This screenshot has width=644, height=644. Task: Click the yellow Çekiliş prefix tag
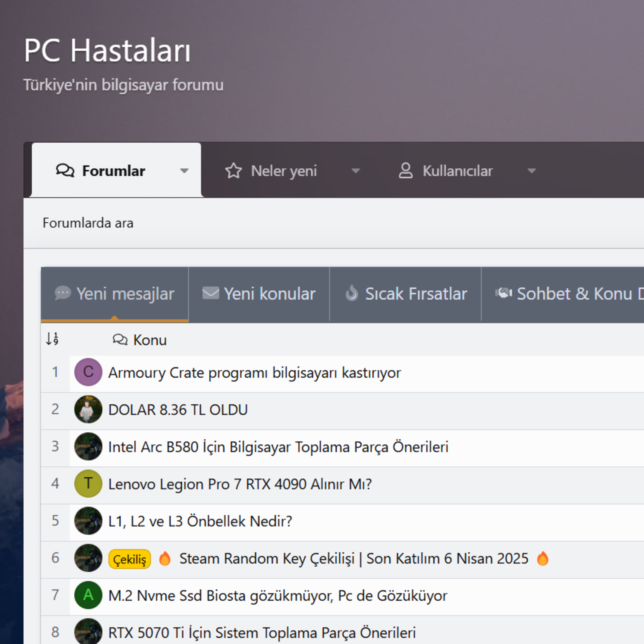129,559
